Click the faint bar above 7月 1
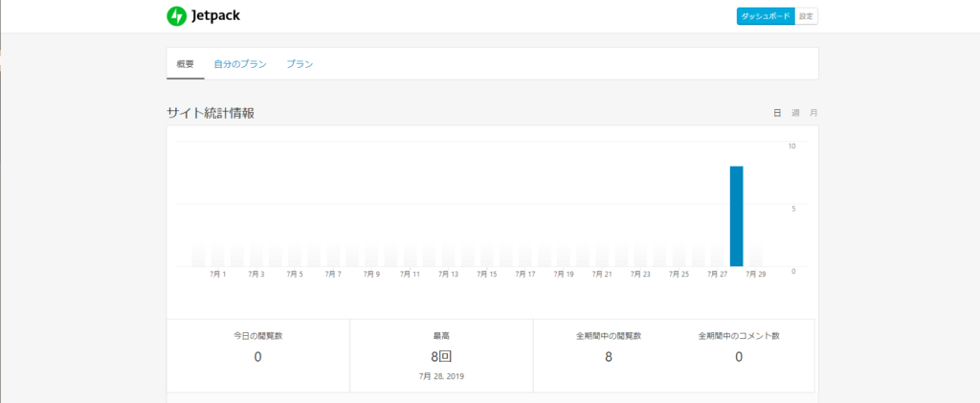Viewport: 980px width, 403px height. 217,256
